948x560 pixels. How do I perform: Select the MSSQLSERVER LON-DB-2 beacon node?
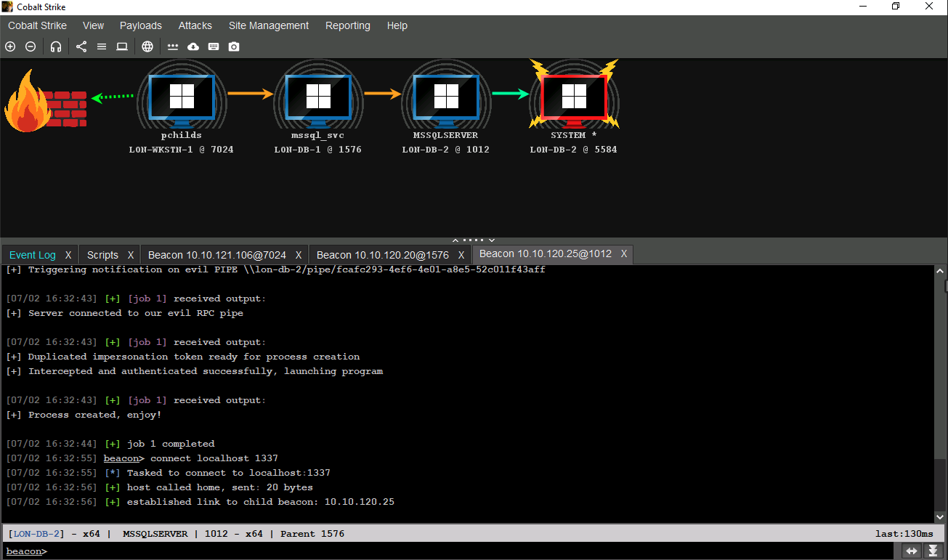[445, 96]
